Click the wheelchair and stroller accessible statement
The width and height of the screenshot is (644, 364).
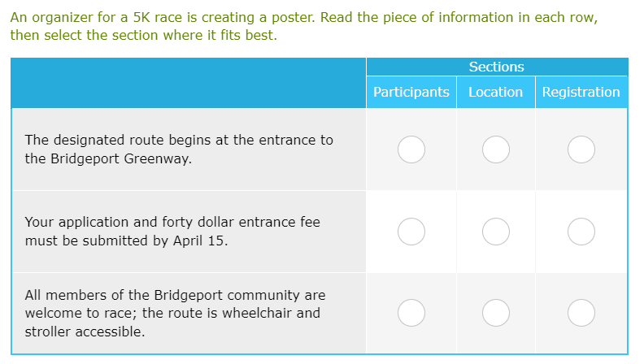pyautogui.click(x=175, y=313)
